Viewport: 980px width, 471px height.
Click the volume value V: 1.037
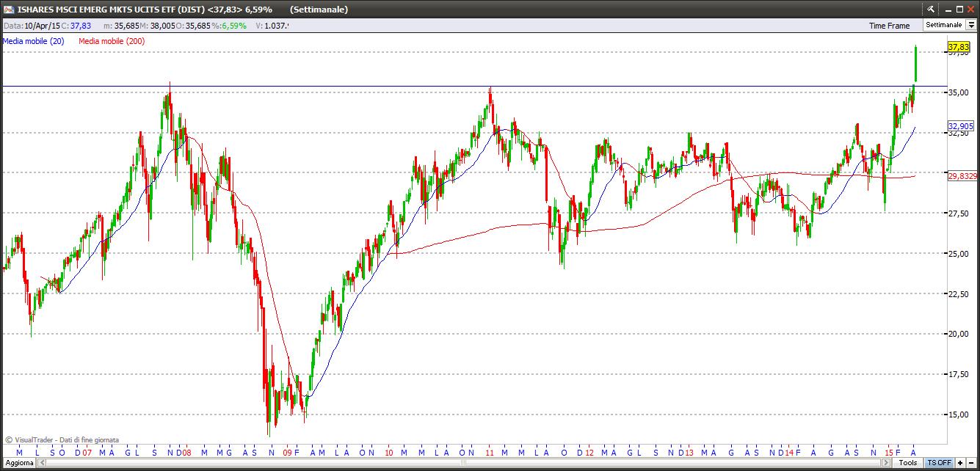(272, 26)
